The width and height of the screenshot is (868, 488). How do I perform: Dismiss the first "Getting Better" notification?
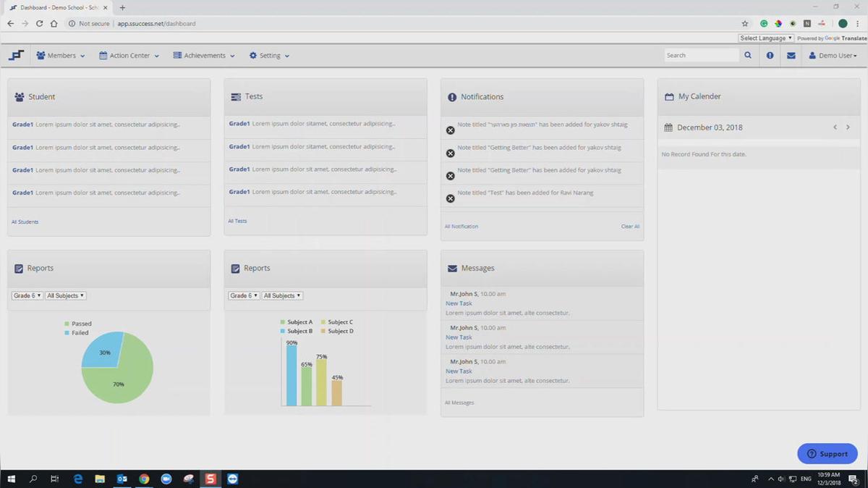coord(450,153)
